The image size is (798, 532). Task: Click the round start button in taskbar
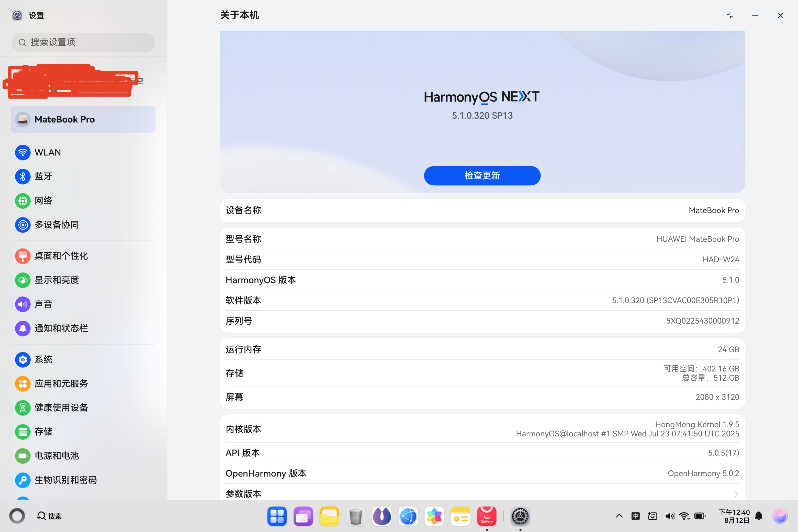click(x=17, y=516)
